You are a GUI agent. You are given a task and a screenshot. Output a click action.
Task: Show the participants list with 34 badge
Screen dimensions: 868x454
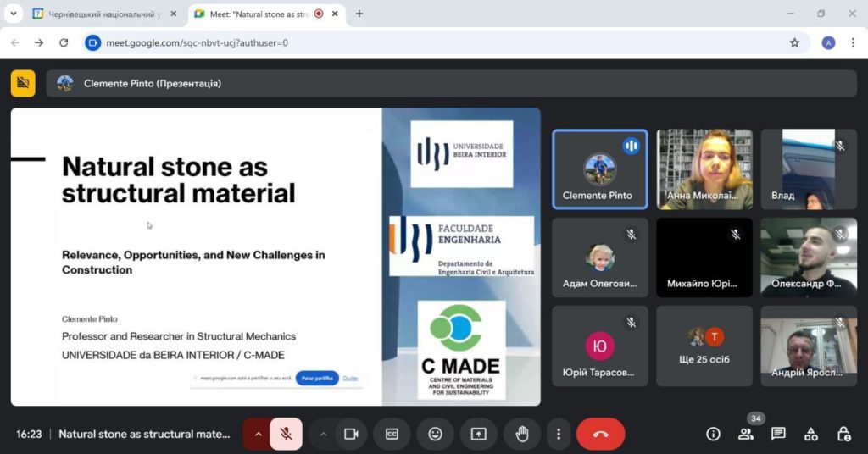point(746,434)
